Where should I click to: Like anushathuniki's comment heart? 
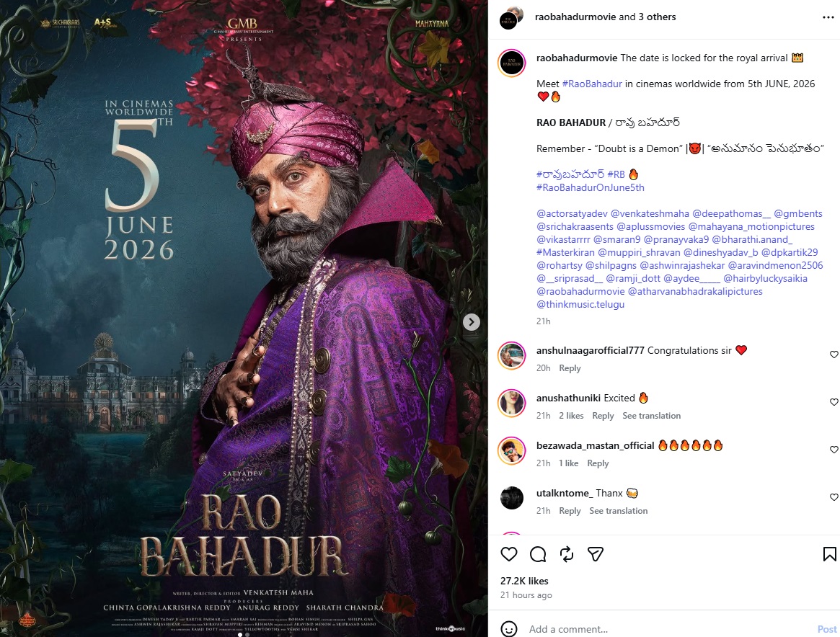click(x=834, y=402)
